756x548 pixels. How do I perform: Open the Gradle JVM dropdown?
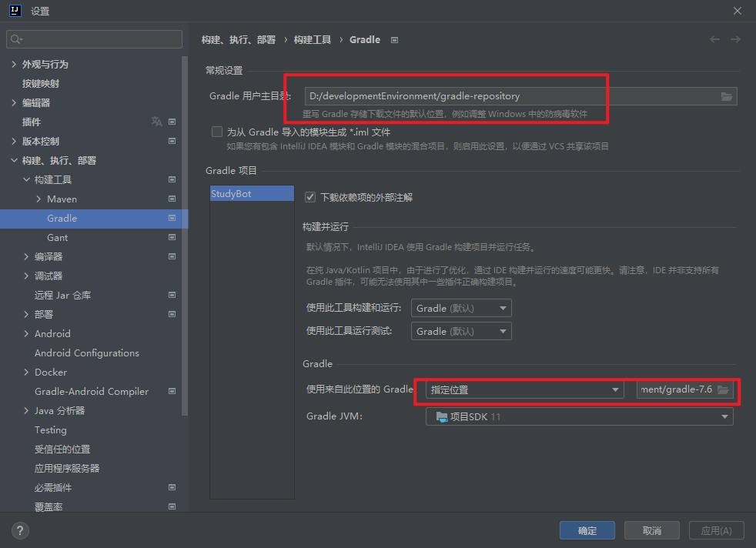pos(579,416)
